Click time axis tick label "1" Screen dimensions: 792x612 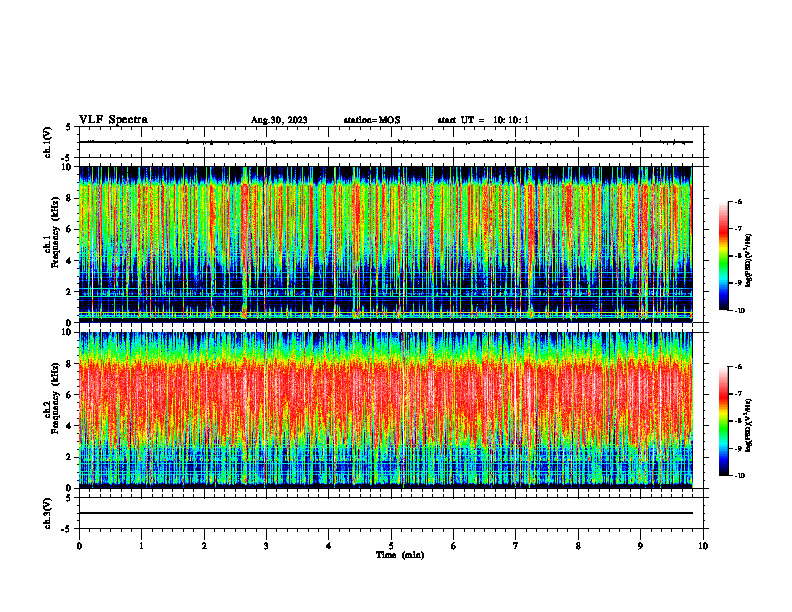[x=141, y=546]
